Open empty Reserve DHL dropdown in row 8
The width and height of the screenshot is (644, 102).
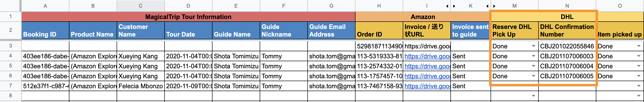point(533,96)
